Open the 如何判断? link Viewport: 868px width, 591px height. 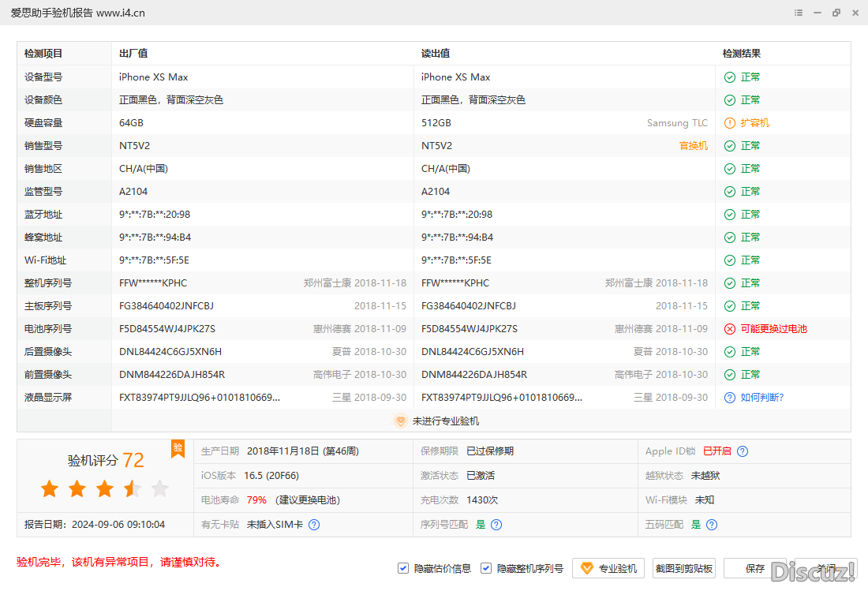click(762, 398)
